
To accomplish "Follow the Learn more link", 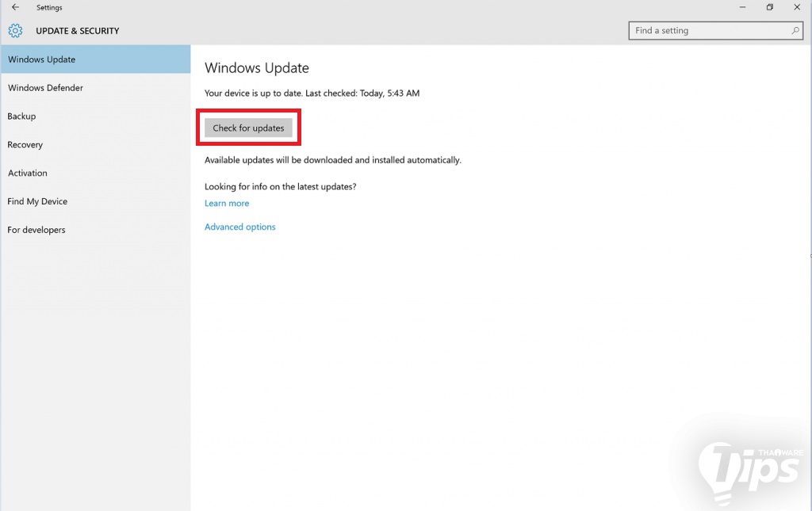I will (x=227, y=204).
